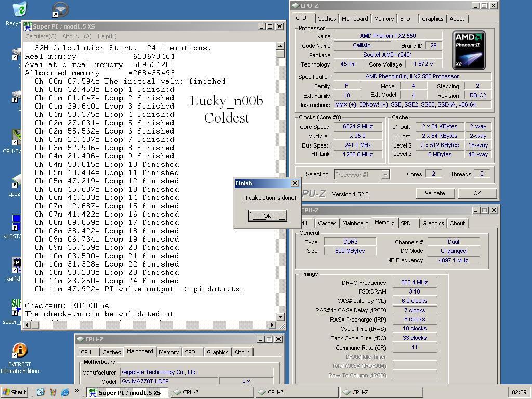
Task: Click the AMD Phenom II X2 550 name field
Action: (388, 36)
